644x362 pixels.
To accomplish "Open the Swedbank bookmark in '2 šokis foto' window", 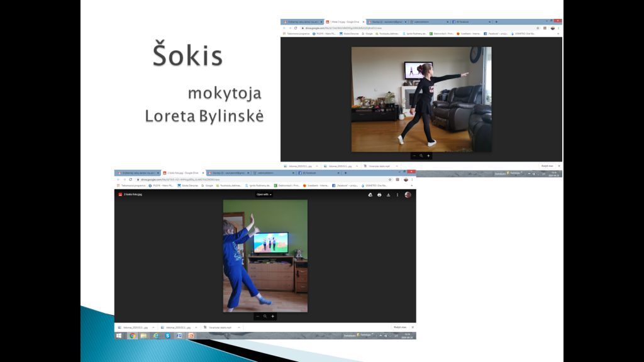I will 316,185.
